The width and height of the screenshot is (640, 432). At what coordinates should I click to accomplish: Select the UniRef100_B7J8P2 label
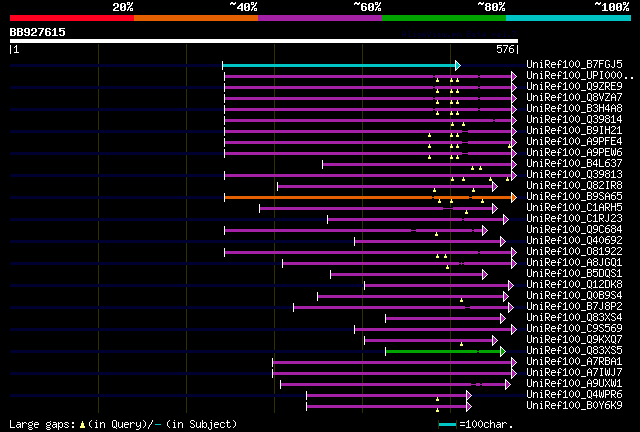(574, 306)
